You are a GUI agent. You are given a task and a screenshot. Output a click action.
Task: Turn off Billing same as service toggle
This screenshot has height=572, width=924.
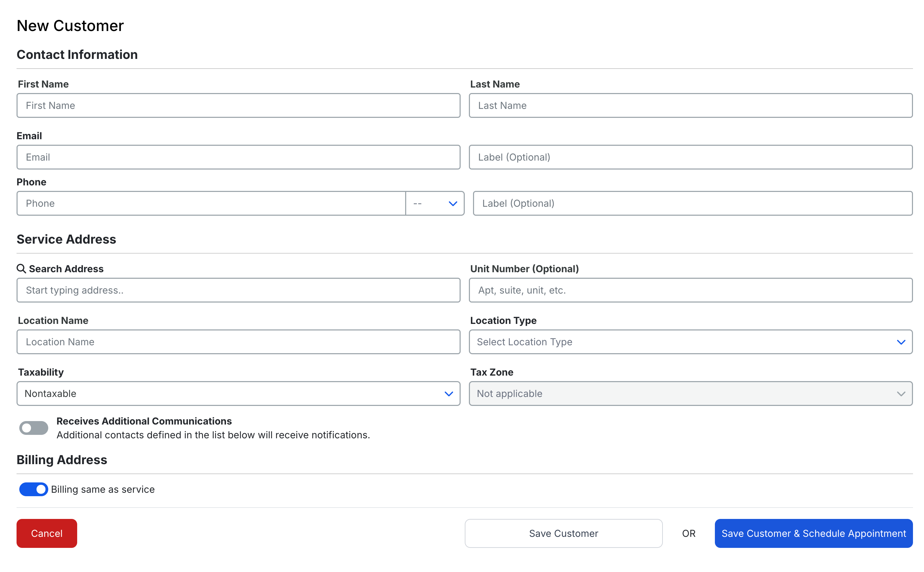[34, 489]
